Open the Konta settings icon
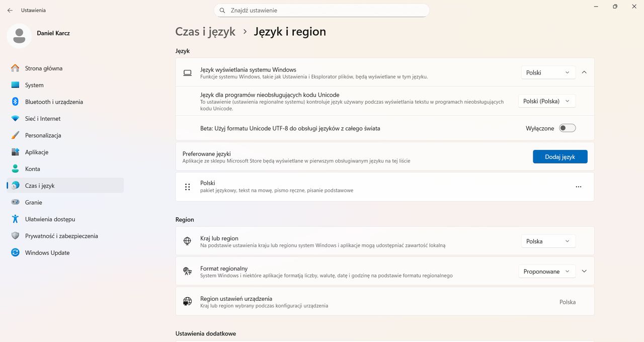Image resolution: width=644 pixels, height=342 pixels. coord(15,168)
